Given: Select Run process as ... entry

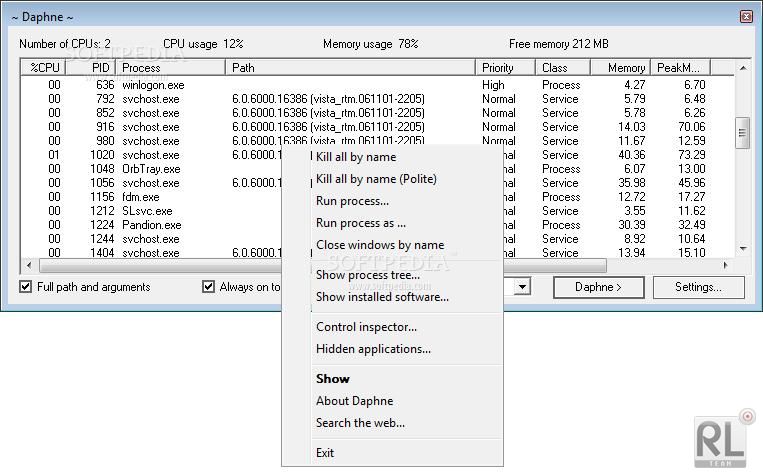Looking at the screenshot, I should click(361, 223).
